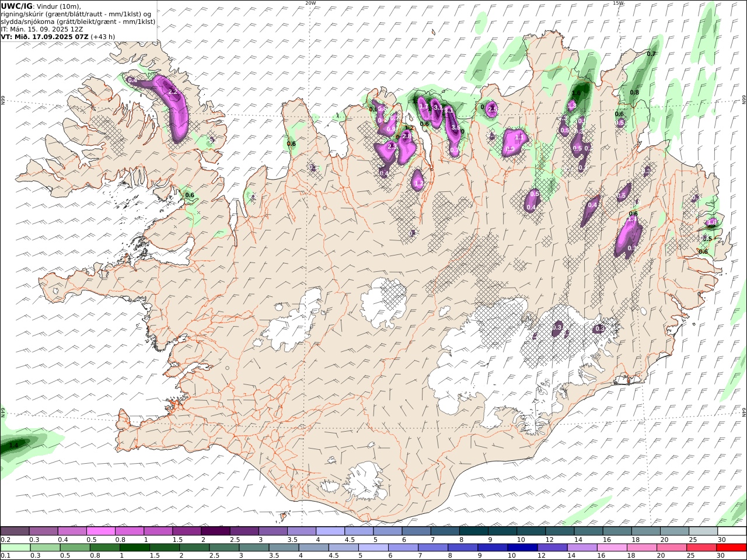Click the '0.1' label on the lower legend
747x560 pixels.
5,556
